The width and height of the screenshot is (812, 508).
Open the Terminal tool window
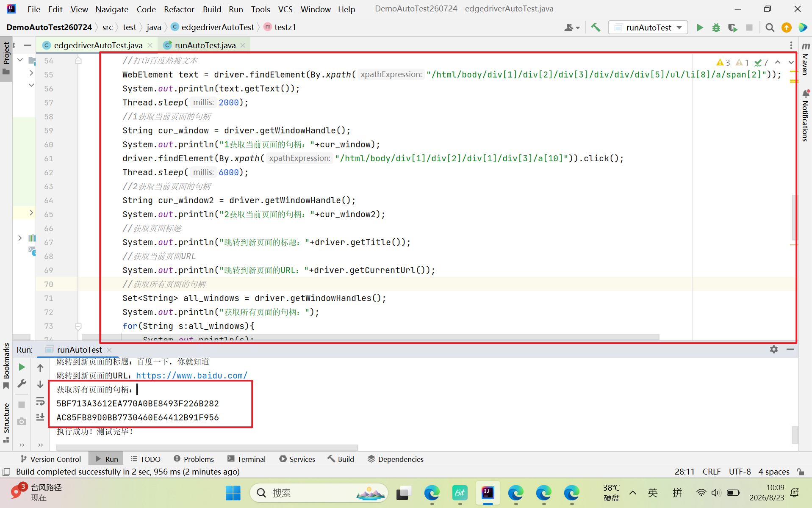[247, 459]
